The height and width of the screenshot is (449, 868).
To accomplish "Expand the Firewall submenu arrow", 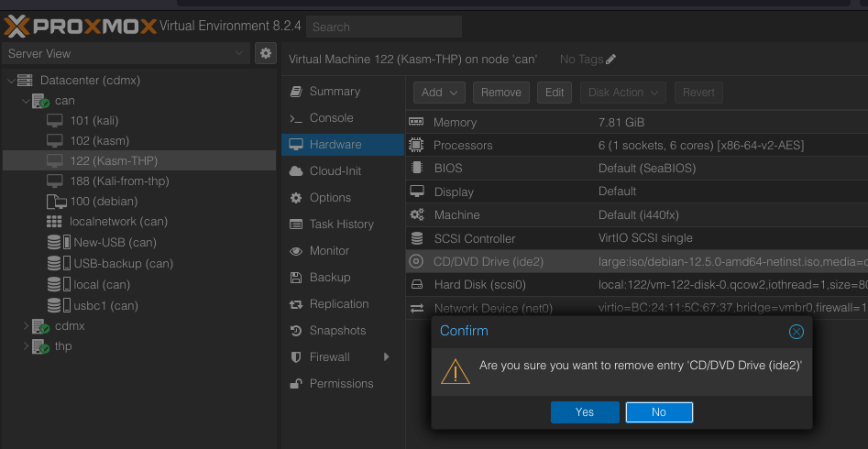I will pos(386,357).
